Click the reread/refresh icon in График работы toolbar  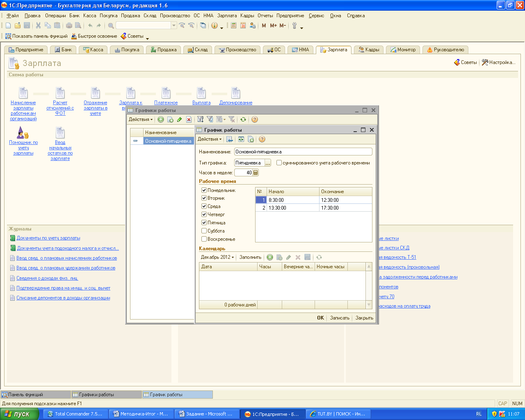pyautogui.click(x=241, y=139)
